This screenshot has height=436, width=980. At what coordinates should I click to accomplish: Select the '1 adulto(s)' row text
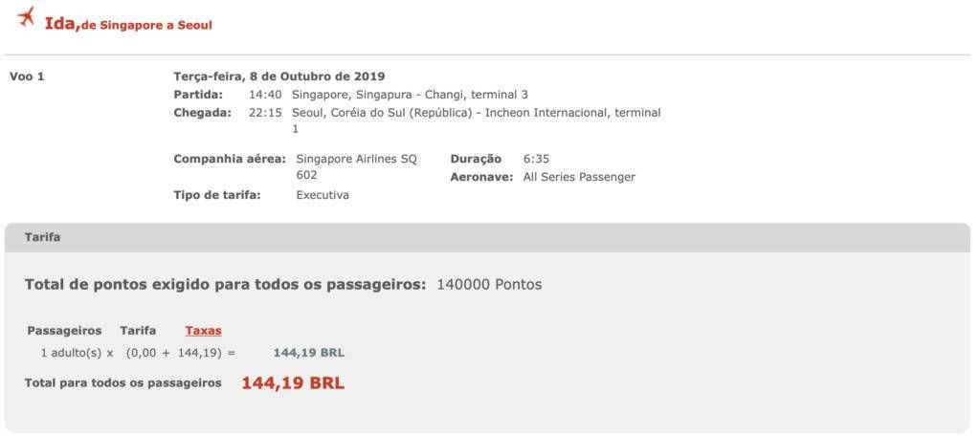(71, 353)
